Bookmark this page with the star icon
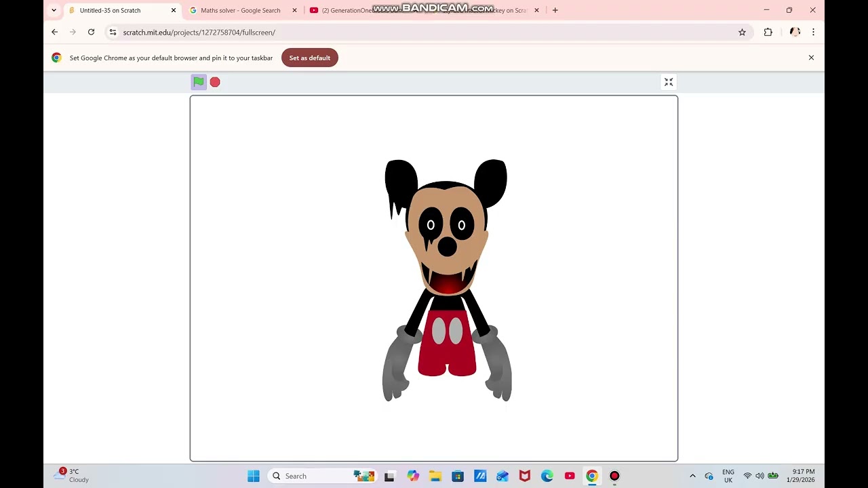The height and width of the screenshot is (488, 868). [x=742, y=32]
